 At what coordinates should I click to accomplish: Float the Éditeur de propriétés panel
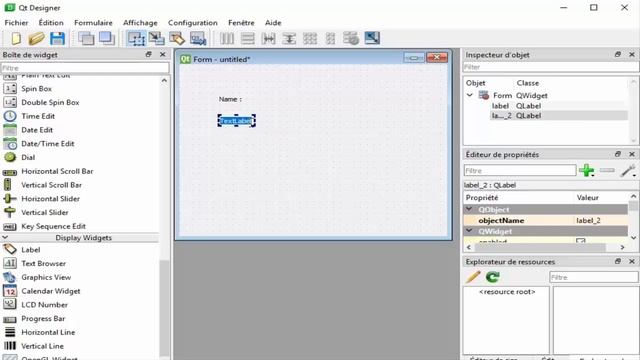[x=618, y=154]
